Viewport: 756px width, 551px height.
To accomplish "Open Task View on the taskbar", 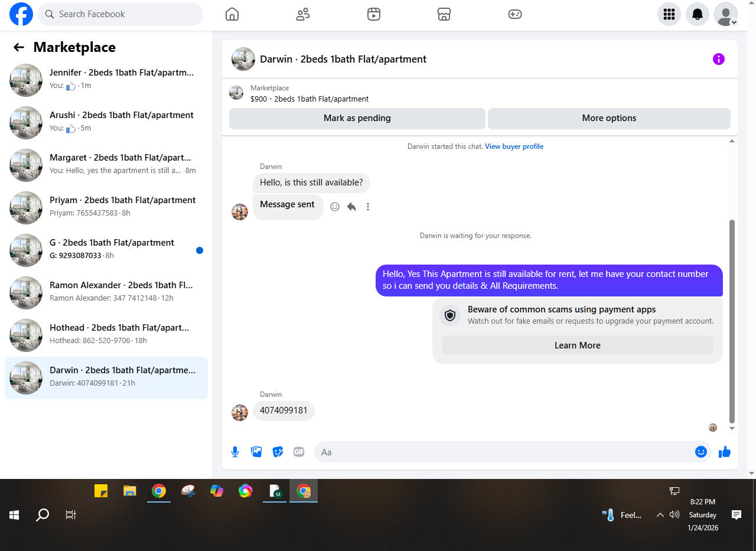I will pos(71,515).
